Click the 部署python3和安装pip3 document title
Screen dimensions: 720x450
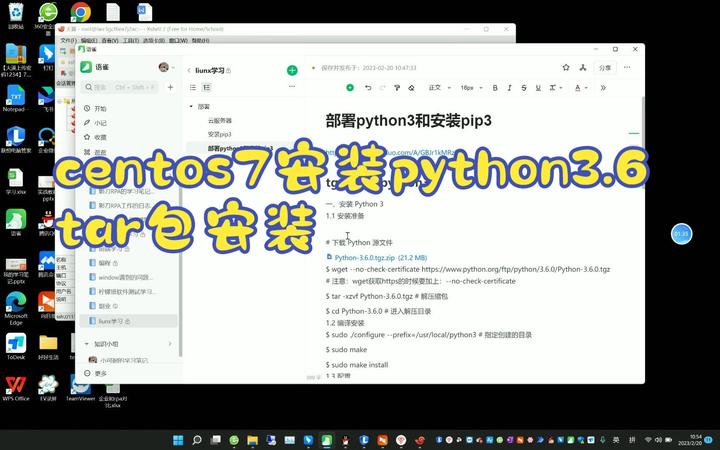pyautogui.click(x=409, y=121)
